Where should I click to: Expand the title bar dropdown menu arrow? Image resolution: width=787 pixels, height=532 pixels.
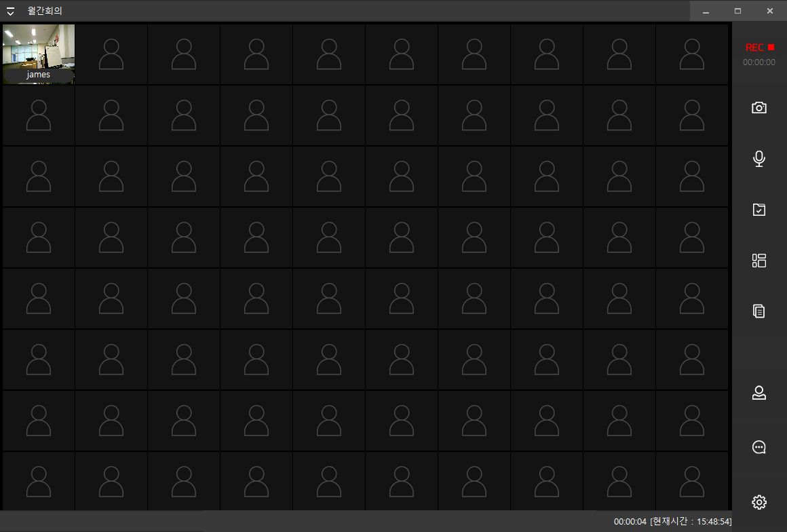[x=11, y=11]
